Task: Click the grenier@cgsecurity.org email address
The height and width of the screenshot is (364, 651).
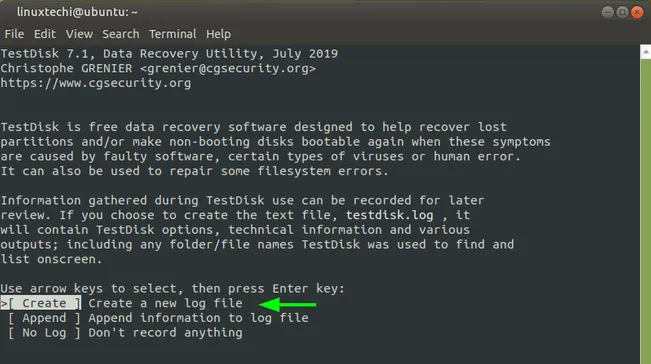Action: click(x=228, y=68)
